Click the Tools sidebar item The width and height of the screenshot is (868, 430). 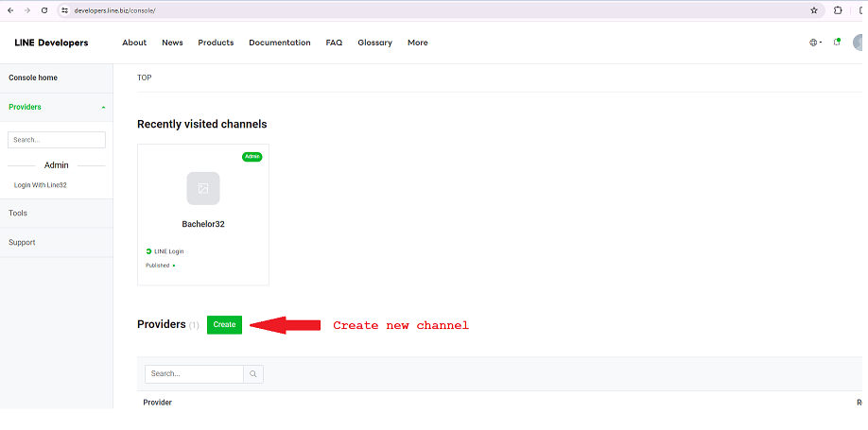pyautogui.click(x=18, y=214)
